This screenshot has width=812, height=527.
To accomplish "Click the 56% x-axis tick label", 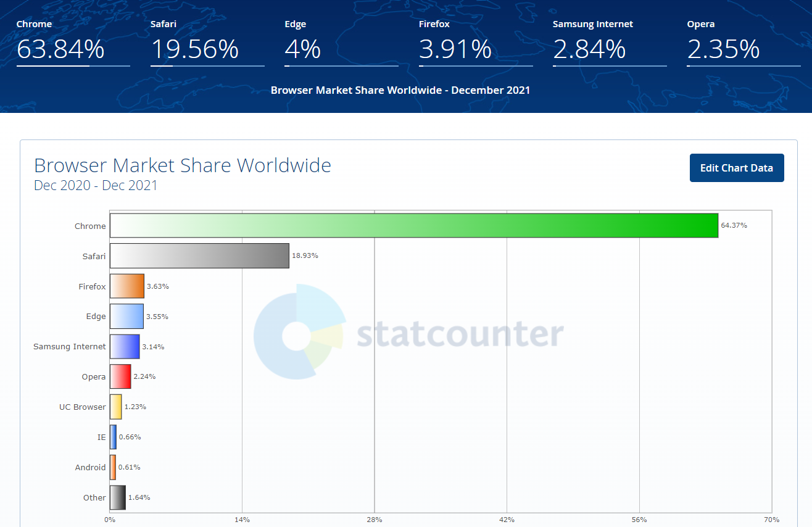I will pos(639,520).
